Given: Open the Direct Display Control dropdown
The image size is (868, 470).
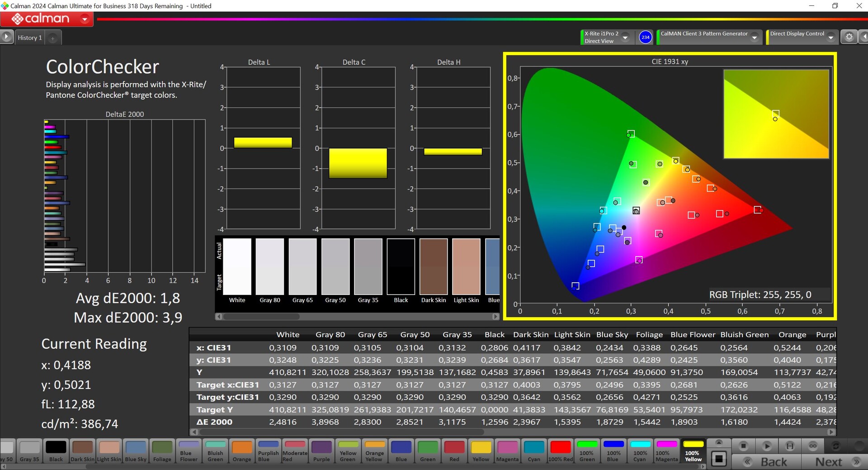Looking at the screenshot, I should pos(830,38).
